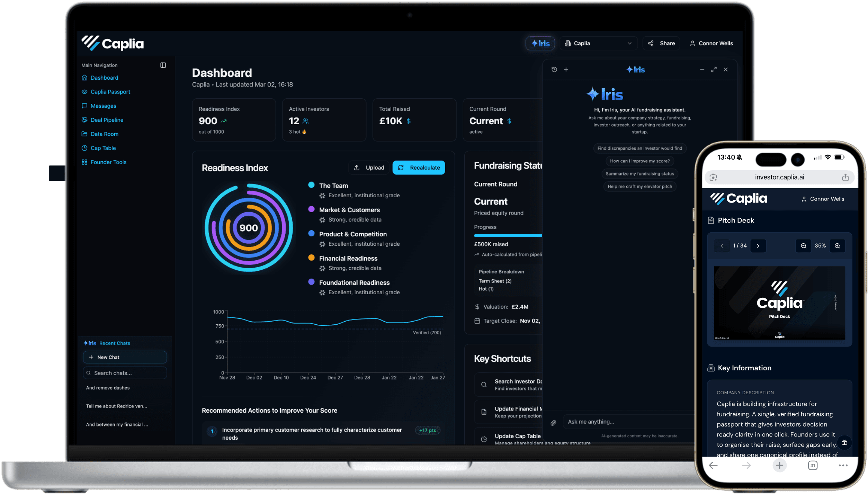Select 'How can I improve my score?' suggestion

(639, 161)
